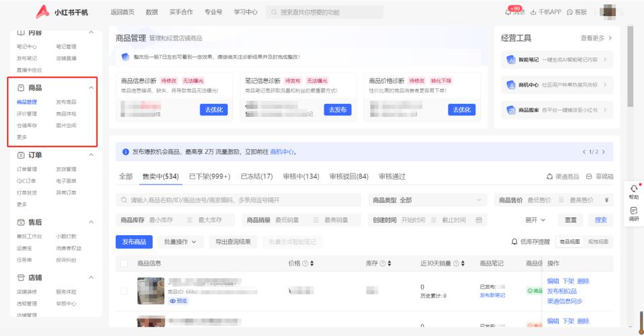The image size is (644, 336).
Task: Click the 订单 section icon in sidebar
Action: [x=21, y=155]
